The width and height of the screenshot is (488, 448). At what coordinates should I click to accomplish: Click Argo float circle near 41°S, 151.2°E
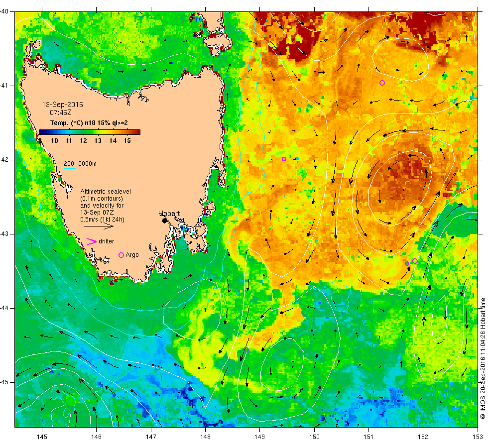coord(382,83)
